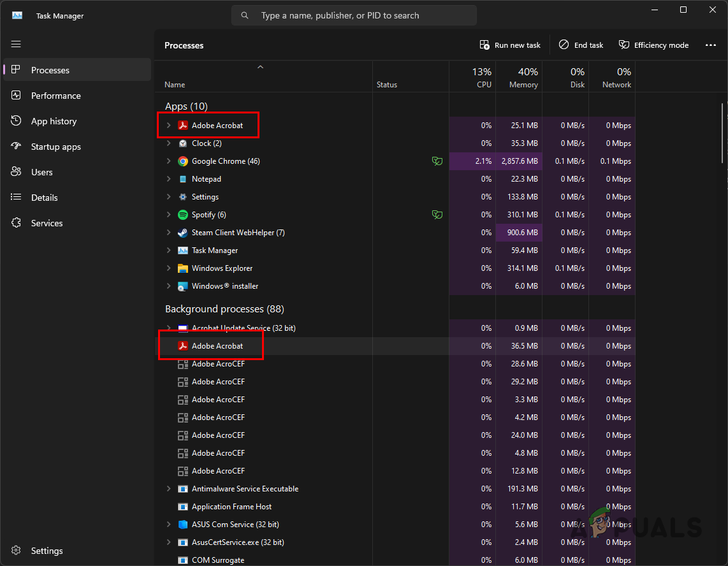Expand the Antimalware Service Executable row

(x=168, y=489)
